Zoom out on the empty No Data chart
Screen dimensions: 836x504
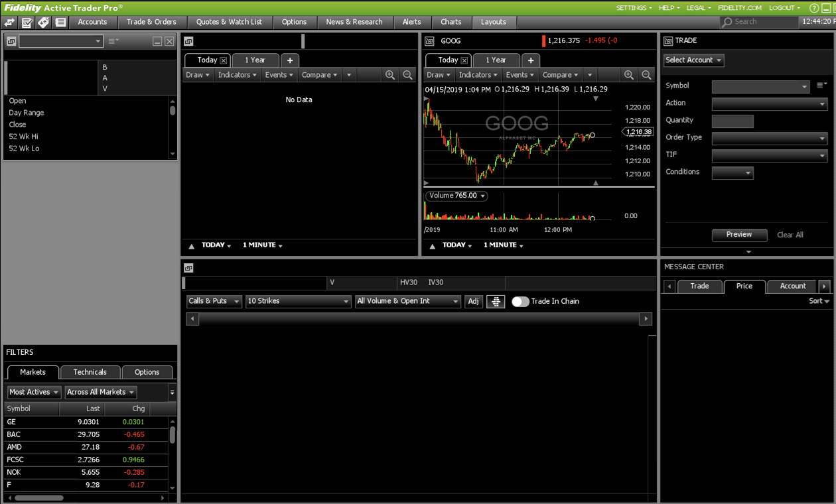point(408,75)
